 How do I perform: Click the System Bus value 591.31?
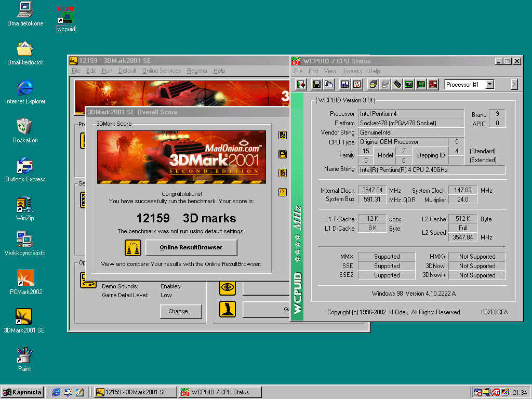(372, 199)
